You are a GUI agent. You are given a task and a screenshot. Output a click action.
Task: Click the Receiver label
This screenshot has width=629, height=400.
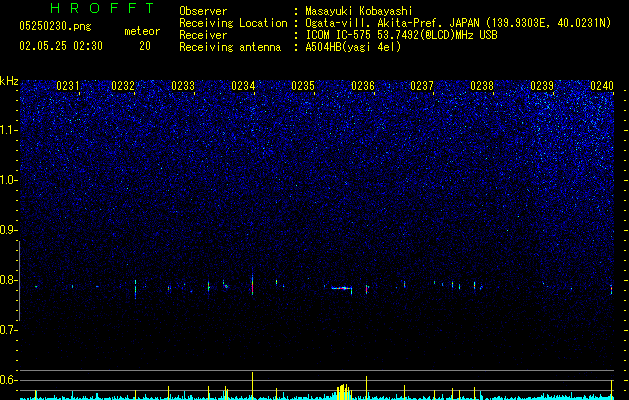pos(203,35)
